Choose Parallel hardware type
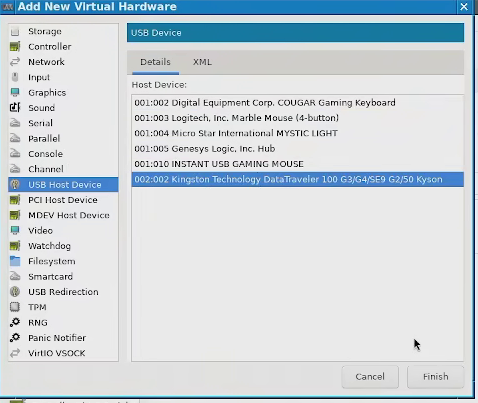478x403 pixels. (x=44, y=139)
